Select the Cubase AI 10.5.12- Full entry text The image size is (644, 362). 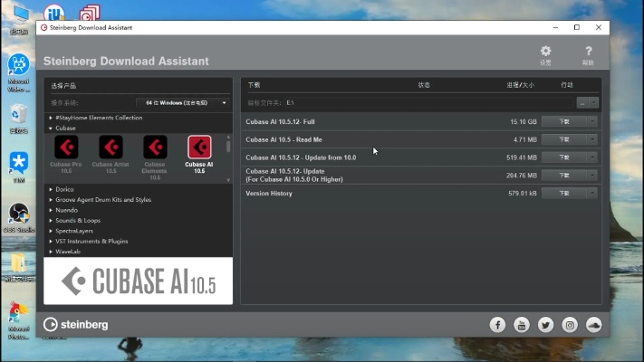tap(280, 122)
